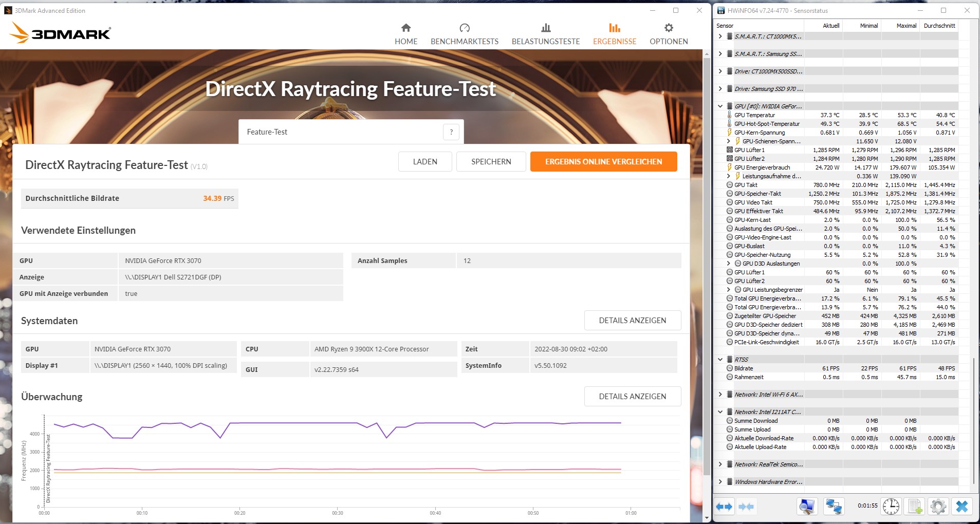Click the thermometer icon for GPU Temperatur

(x=729, y=115)
